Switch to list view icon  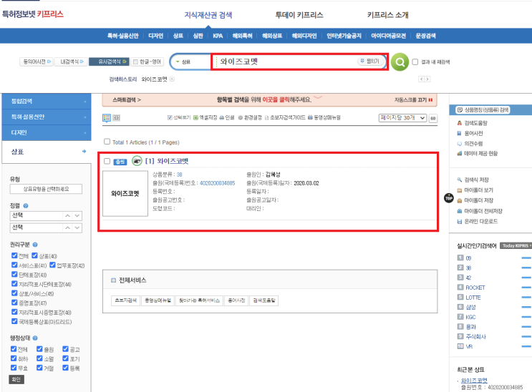[x=107, y=117]
